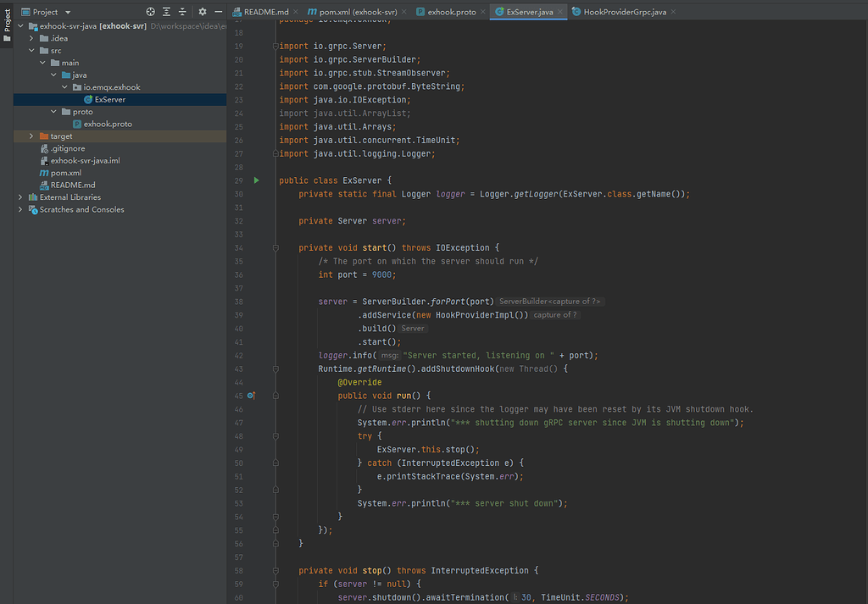This screenshot has width=868, height=604.
Task: Select pom.xml in the project tree
Action: click(x=65, y=173)
